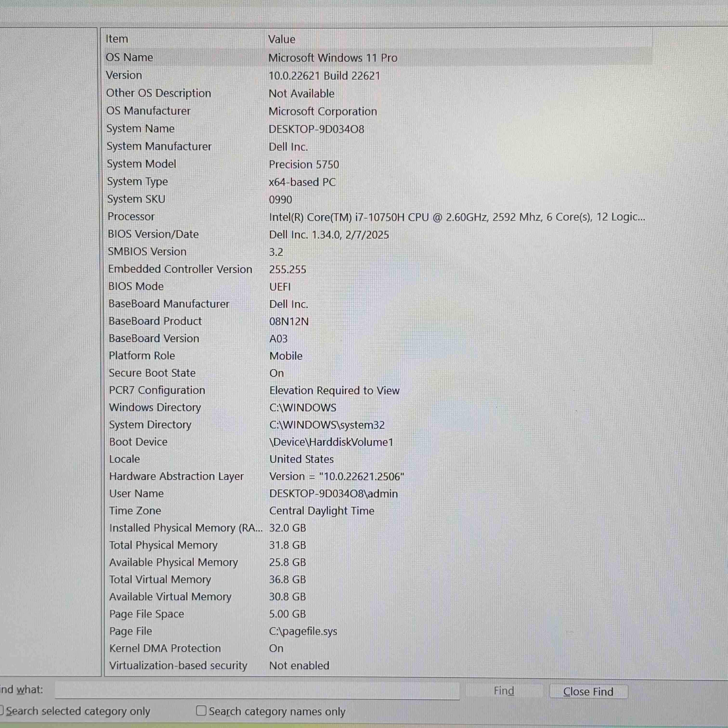Select the Installed Physical Memory row
The width and height of the screenshot is (728, 728).
point(186,528)
